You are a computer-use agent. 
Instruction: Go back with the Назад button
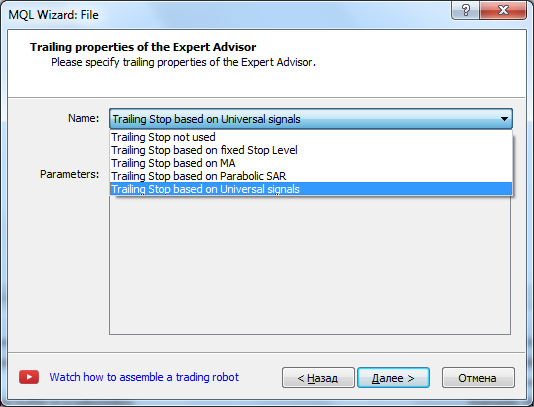318,378
